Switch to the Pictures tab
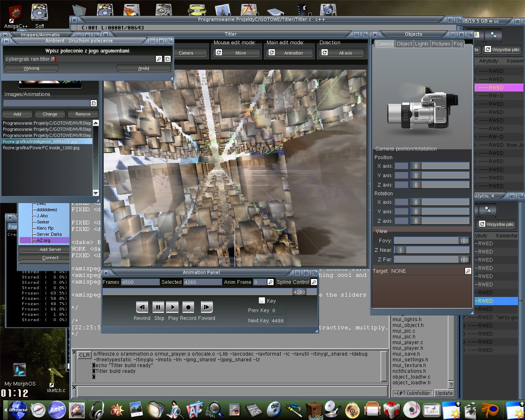Image resolution: width=525 pixels, height=420 pixels. tap(441, 44)
